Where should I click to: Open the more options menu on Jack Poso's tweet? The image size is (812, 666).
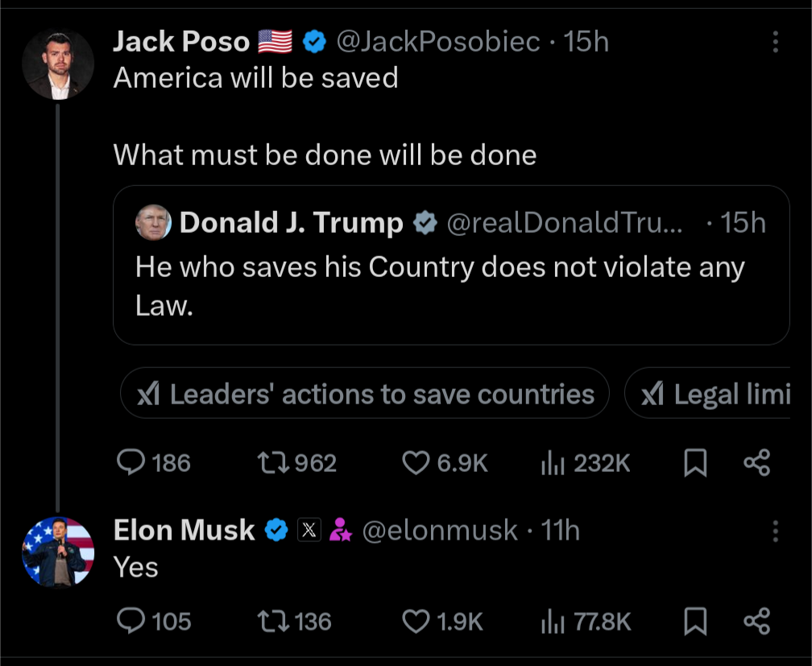coord(776,40)
